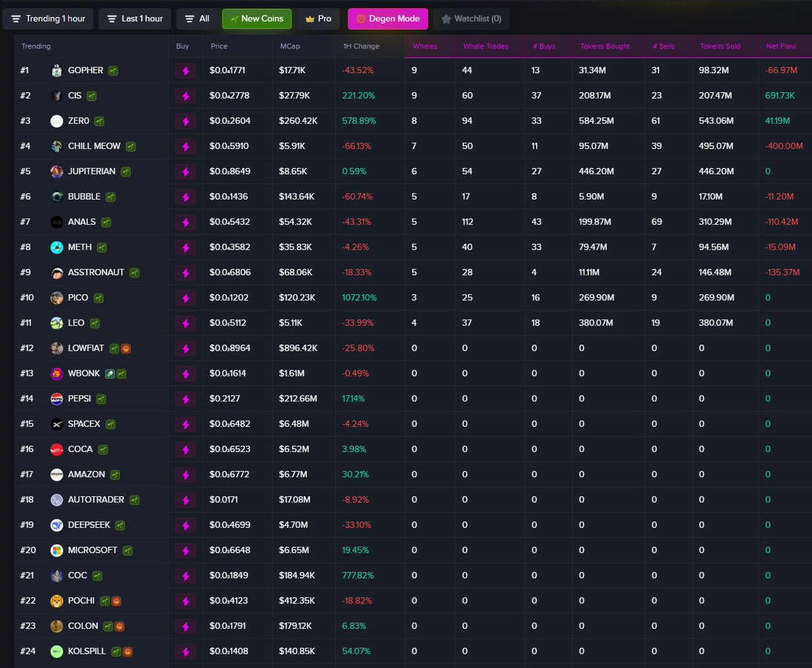
Task: Select the WBONK token name
Action: click(x=84, y=374)
